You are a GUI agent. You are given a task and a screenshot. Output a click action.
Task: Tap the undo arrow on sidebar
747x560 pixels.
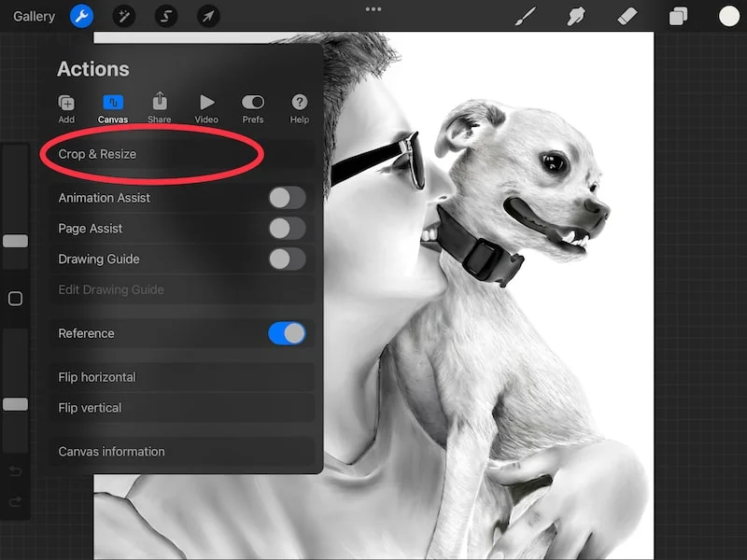[15, 471]
